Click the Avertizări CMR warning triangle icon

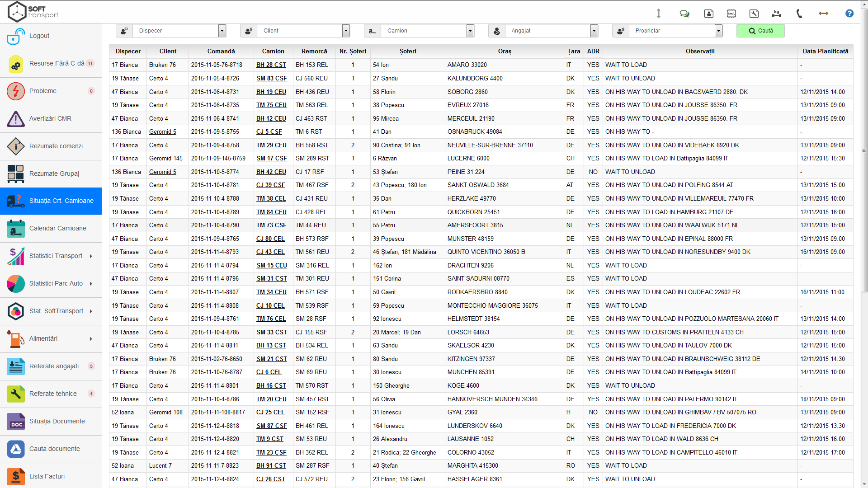[x=15, y=119]
